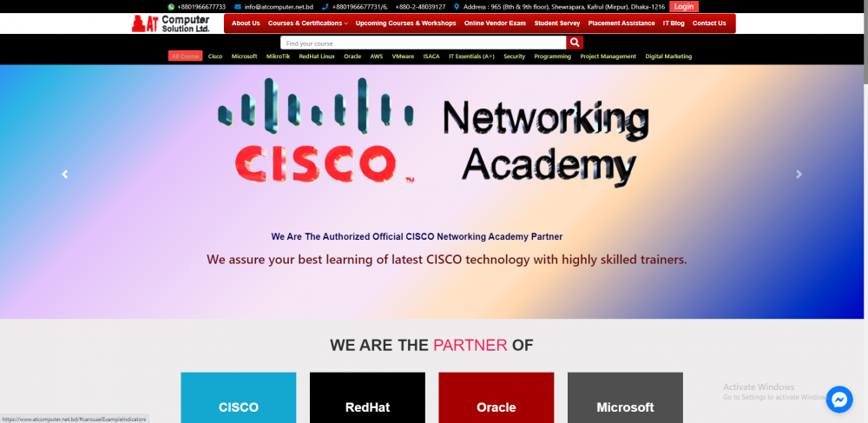Click the Login button
The image size is (868, 423).
coord(684,7)
